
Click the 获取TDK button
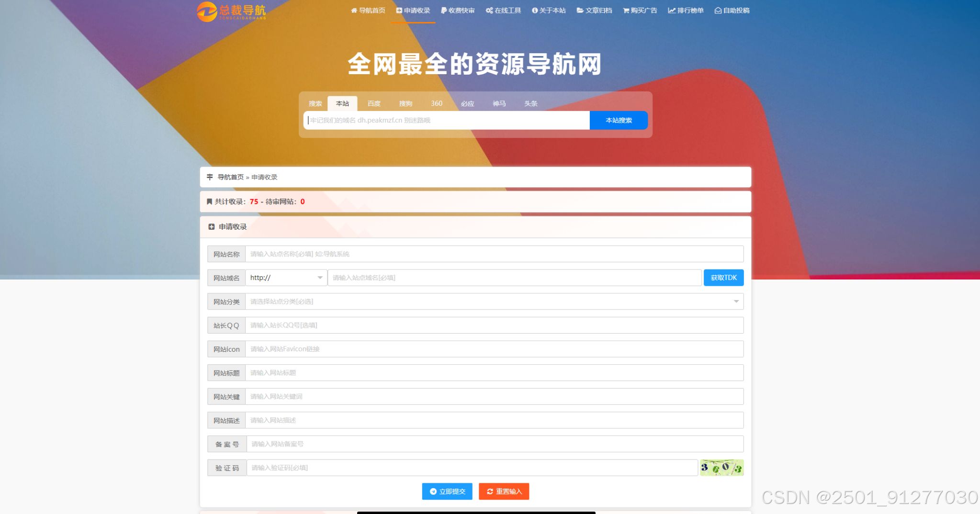coord(723,277)
